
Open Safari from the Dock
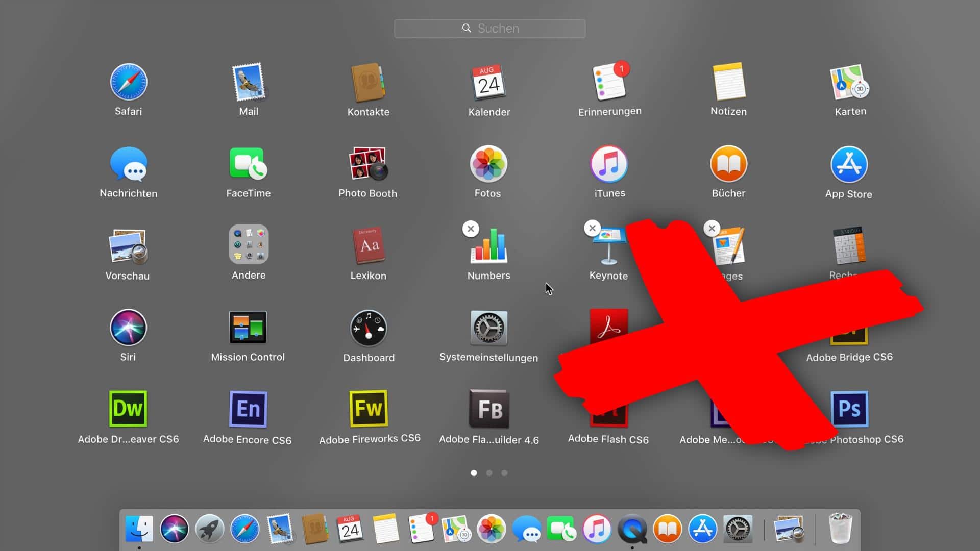coord(244,529)
